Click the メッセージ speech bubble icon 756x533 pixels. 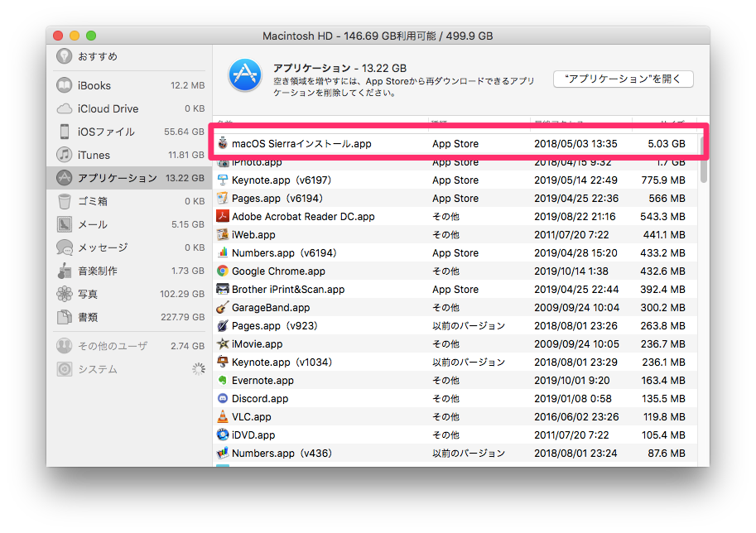64,247
